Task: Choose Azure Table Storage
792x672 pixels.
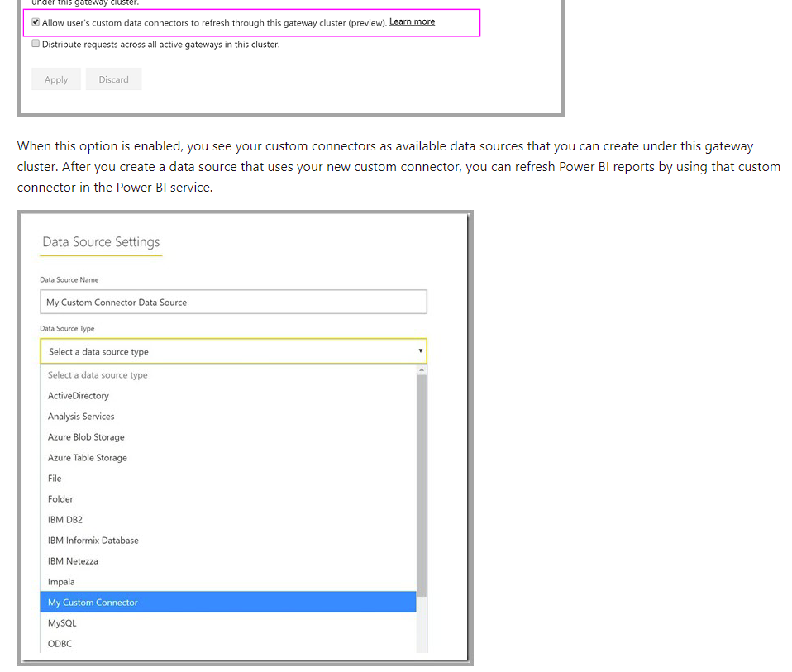Action: pos(228,458)
